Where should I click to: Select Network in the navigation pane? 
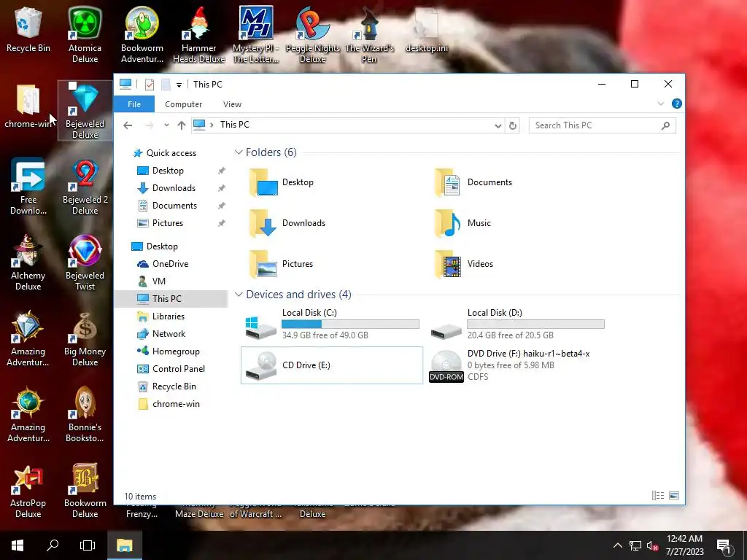pyautogui.click(x=169, y=334)
